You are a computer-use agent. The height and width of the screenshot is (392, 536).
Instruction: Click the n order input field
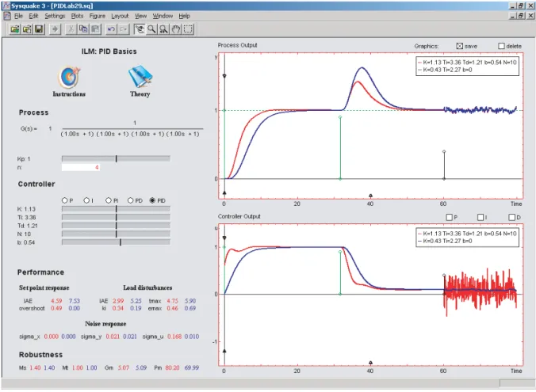[x=81, y=167]
